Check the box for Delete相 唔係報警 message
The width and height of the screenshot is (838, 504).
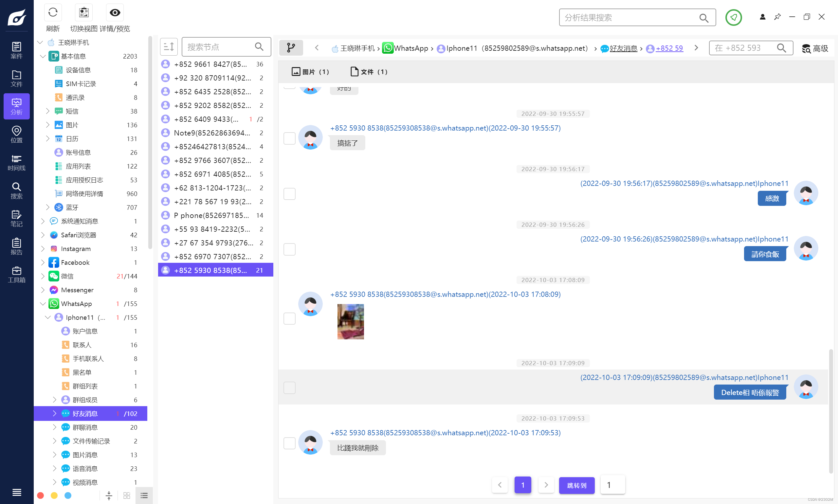click(289, 387)
